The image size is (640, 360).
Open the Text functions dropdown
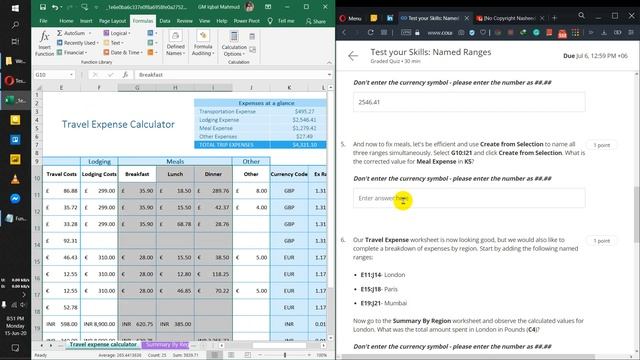(113, 43)
